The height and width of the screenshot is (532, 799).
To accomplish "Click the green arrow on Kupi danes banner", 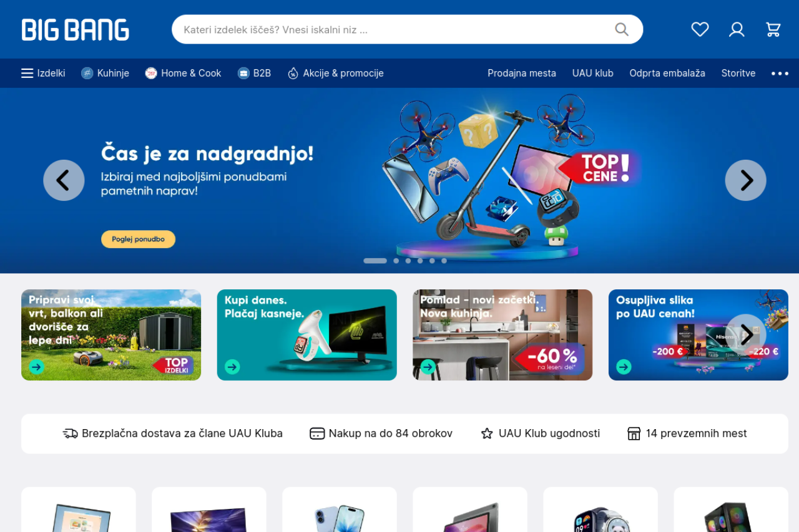I will point(232,367).
